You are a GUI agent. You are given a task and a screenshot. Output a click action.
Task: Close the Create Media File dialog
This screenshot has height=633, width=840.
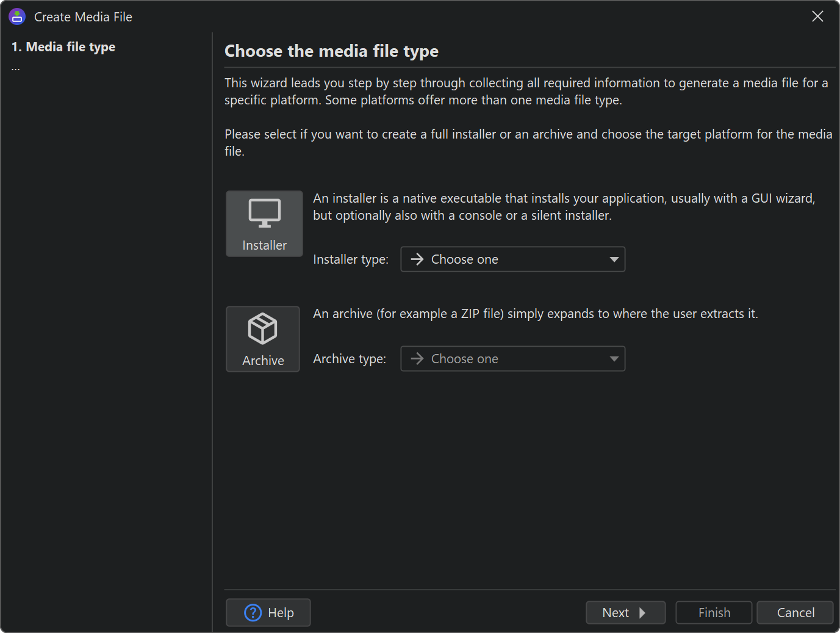point(817,16)
